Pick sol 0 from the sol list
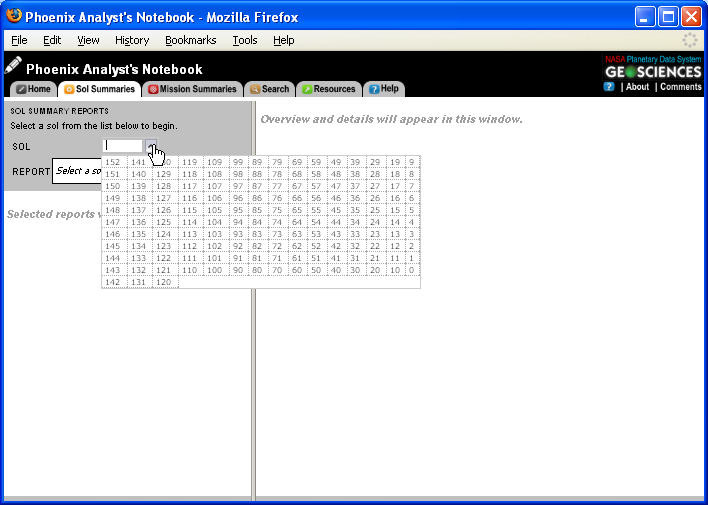Viewport: 708px width, 505px height. click(x=410, y=270)
